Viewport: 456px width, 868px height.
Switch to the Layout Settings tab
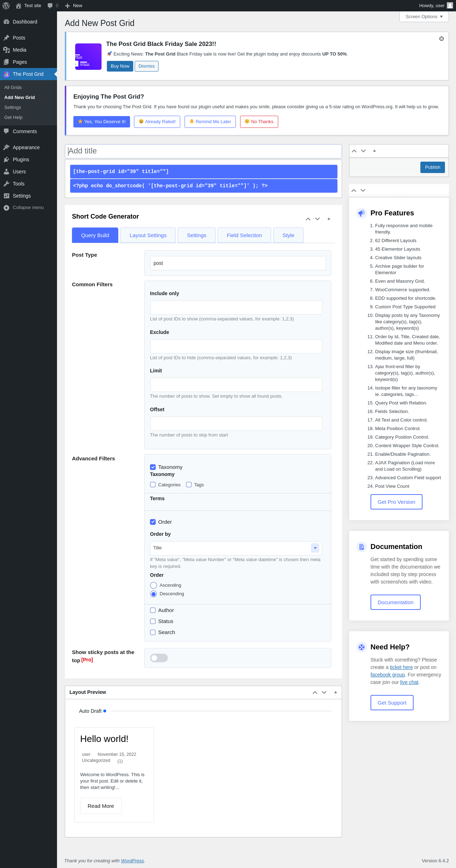[148, 235]
